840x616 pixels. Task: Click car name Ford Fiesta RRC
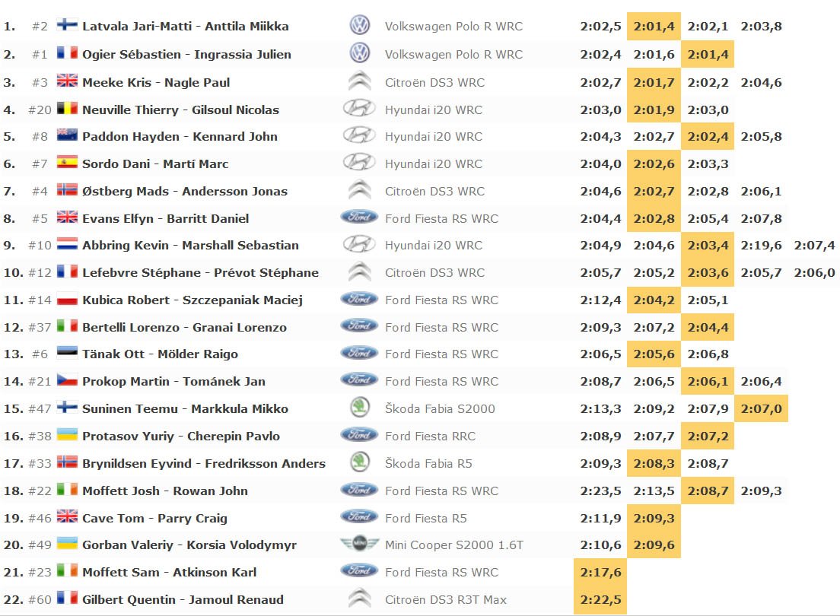(x=430, y=436)
